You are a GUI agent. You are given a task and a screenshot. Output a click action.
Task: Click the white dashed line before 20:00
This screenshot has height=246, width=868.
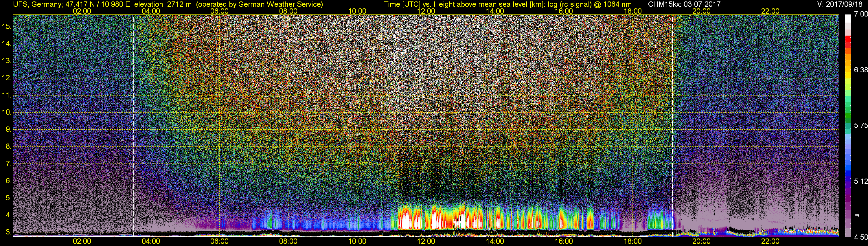tap(672, 126)
